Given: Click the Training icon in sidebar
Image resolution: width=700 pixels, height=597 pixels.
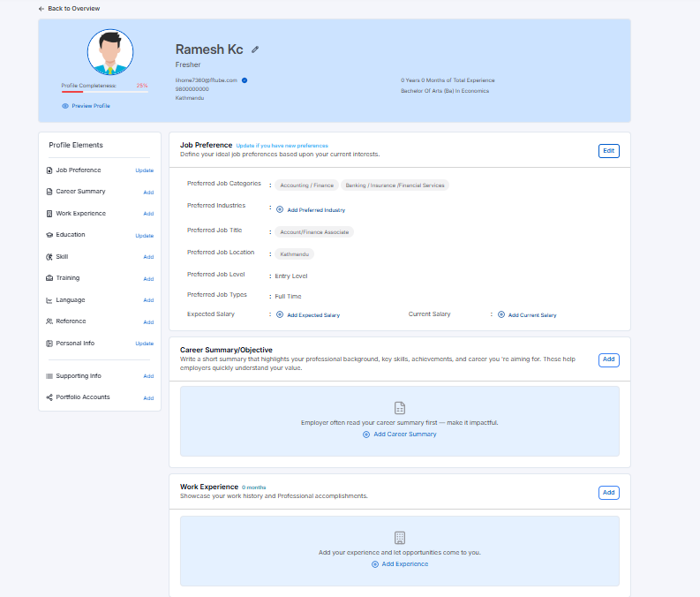Looking at the screenshot, I should (x=49, y=278).
